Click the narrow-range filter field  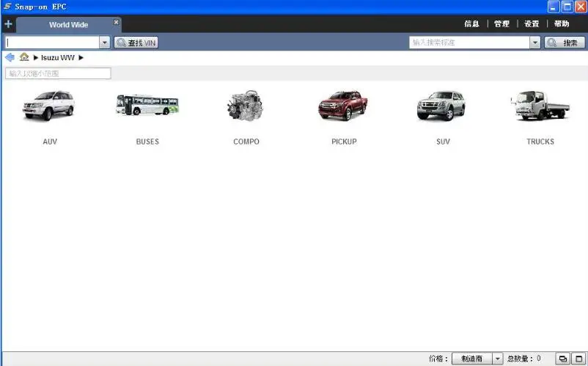(x=58, y=73)
